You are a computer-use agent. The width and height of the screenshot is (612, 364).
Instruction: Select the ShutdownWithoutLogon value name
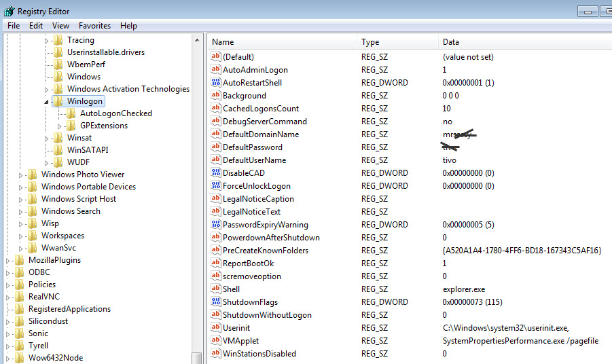(267, 315)
